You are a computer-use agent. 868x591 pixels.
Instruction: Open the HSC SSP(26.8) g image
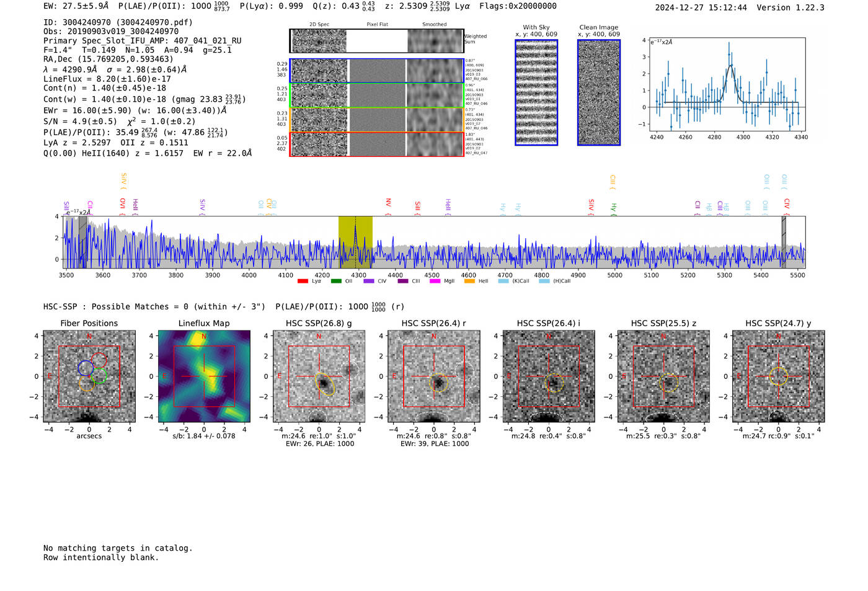point(319,376)
